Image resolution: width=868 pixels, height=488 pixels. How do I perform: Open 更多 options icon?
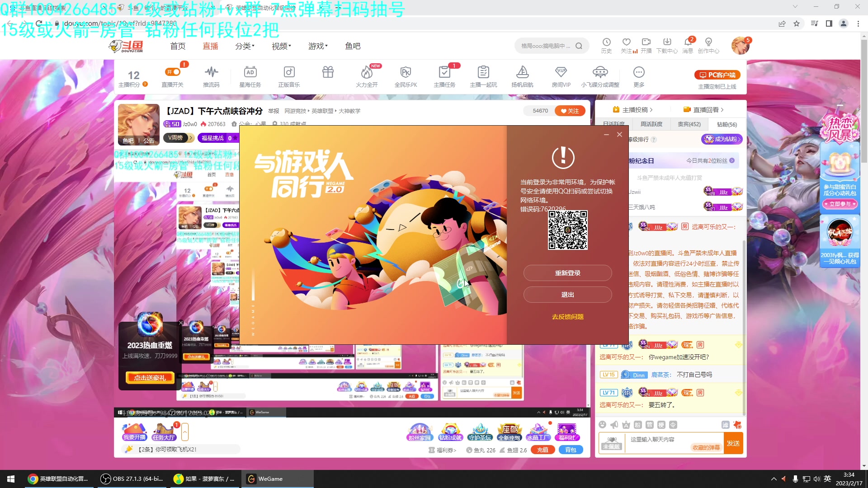639,72
